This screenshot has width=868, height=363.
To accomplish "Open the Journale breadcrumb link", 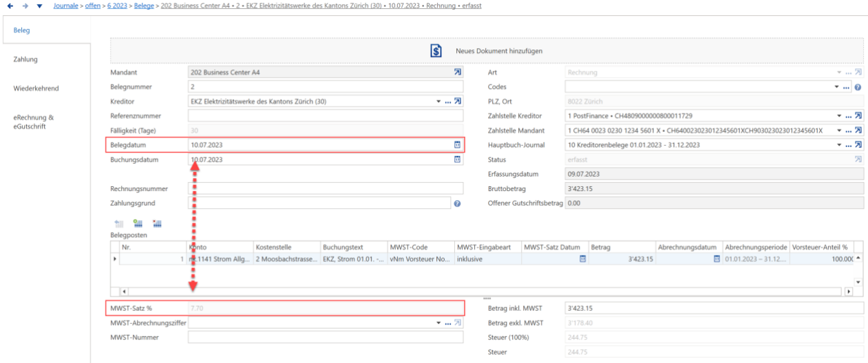I will pos(66,5).
